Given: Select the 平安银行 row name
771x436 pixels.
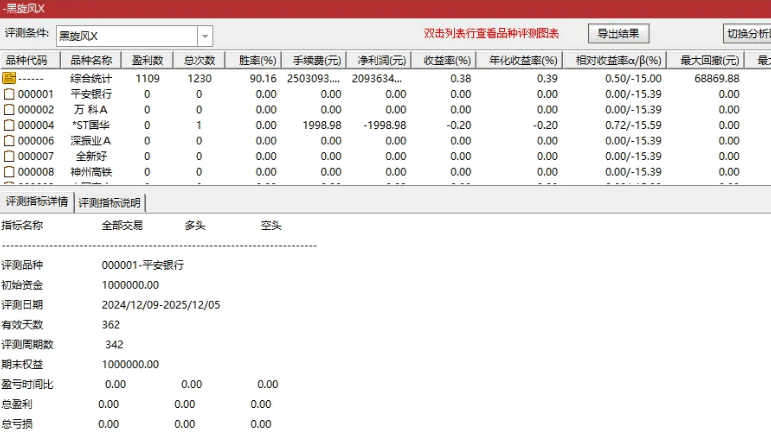Looking at the screenshot, I should pyautogui.click(x=91, y=94).
